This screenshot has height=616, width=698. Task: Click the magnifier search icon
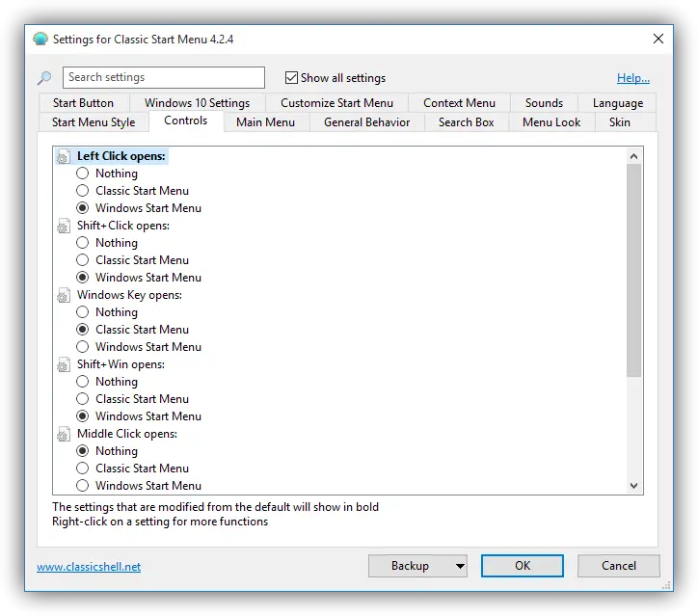pyautogui.click(x=44, y=78)
